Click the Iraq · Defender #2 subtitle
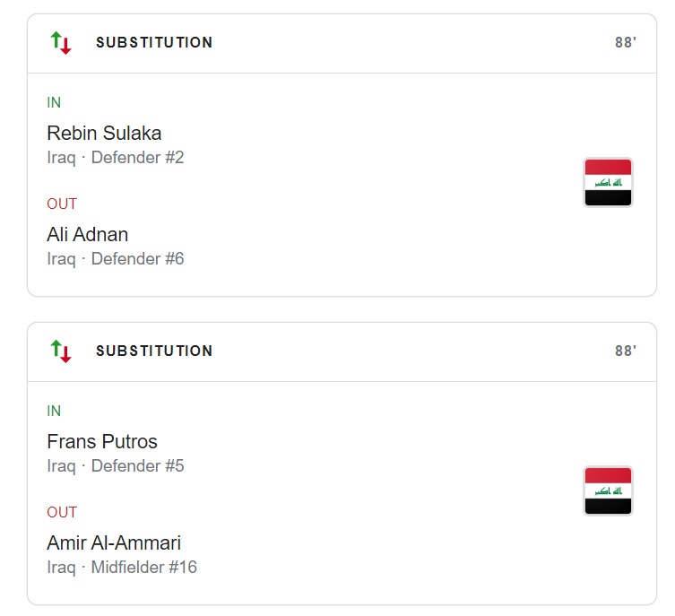Screen dimensions: 675x616 click(x=116, y=158)
